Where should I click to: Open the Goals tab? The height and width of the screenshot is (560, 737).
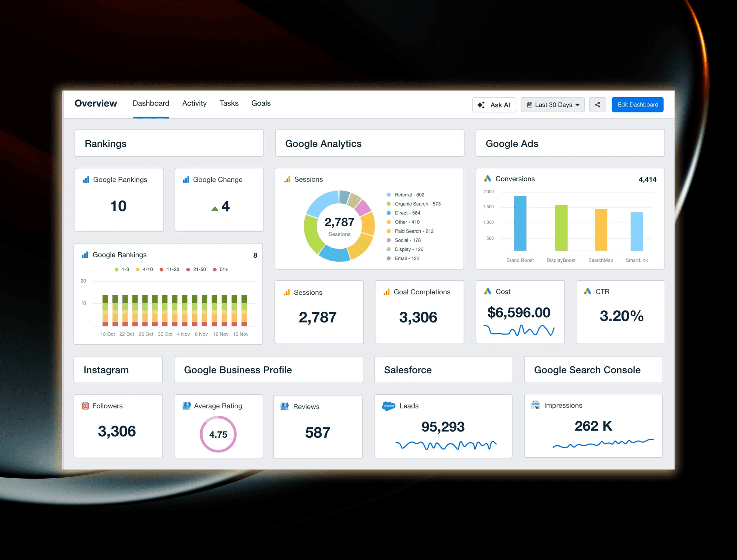click(x=261, y=103)
